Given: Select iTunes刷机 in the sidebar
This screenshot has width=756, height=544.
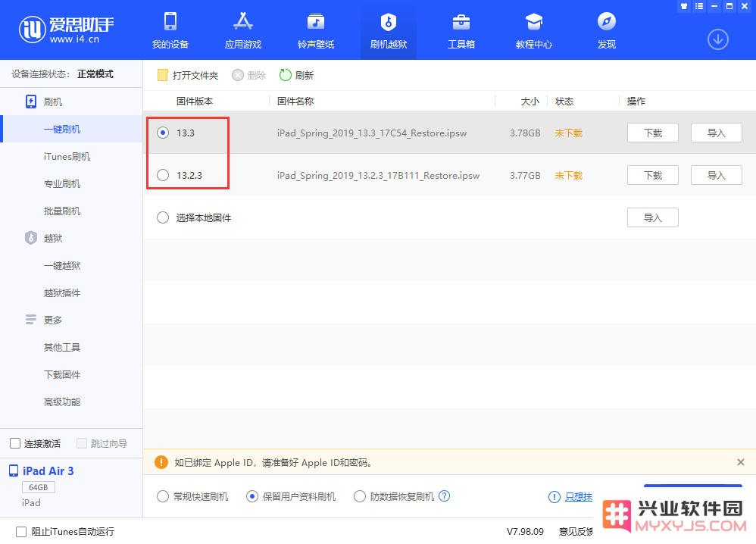Looking at the screenshot, I should click(x=67, y=156).
